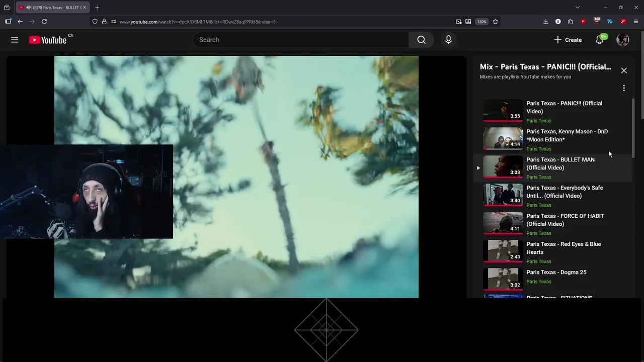Image resolution: width=644 pixels, height=362 pixels.
Task: Reset the 120% zoom level badge
Action: [482, 22]
